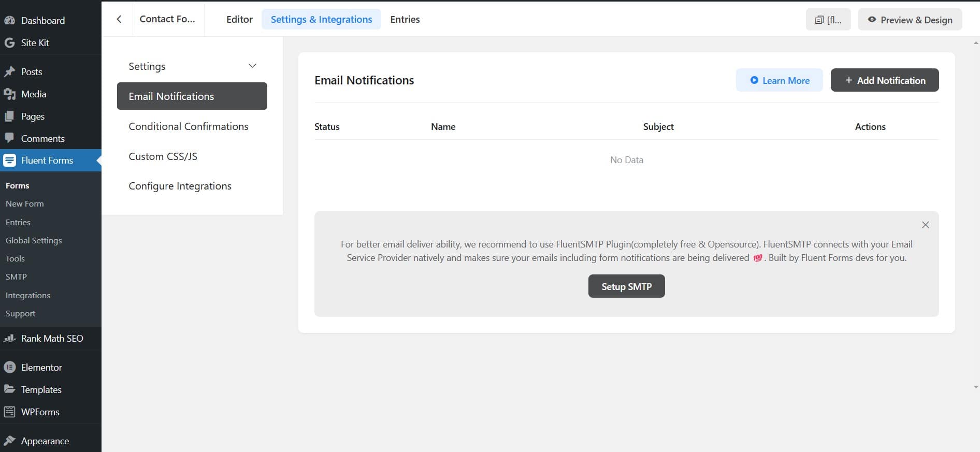This screenshot has width=980, height=452.
Task: Open the Forms submenu link
Action: [18, 185]
